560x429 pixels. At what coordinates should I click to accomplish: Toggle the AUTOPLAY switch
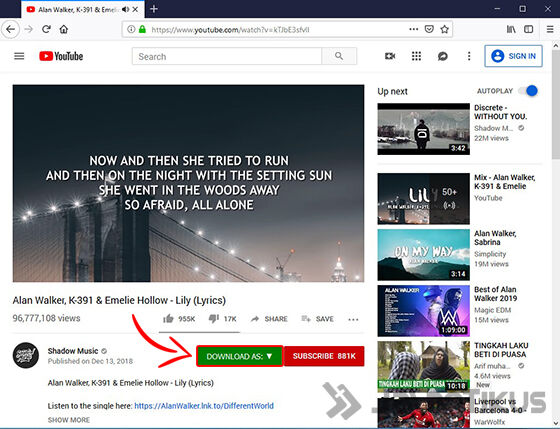(x=528, y=91)
